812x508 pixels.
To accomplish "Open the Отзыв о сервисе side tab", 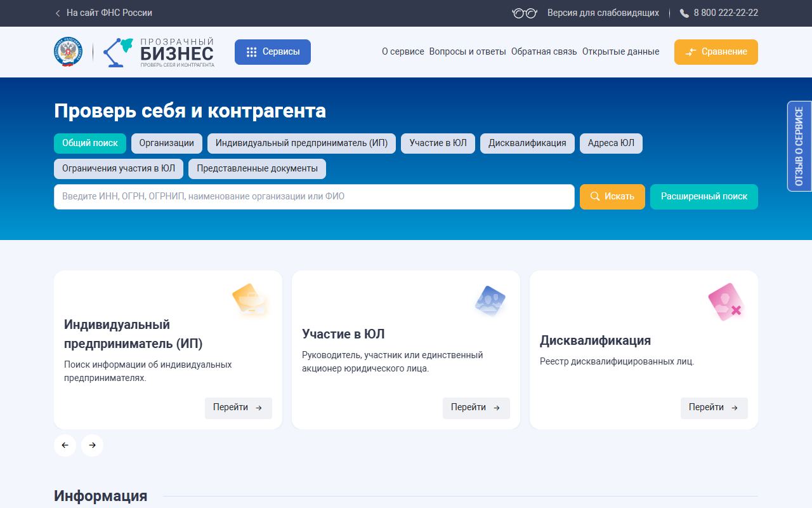I will 799,146.
